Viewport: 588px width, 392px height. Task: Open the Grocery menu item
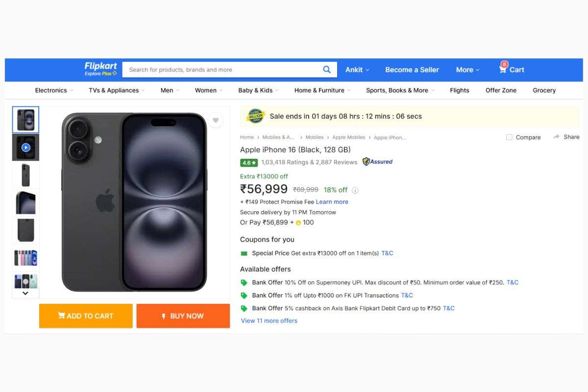click(544, 90)
